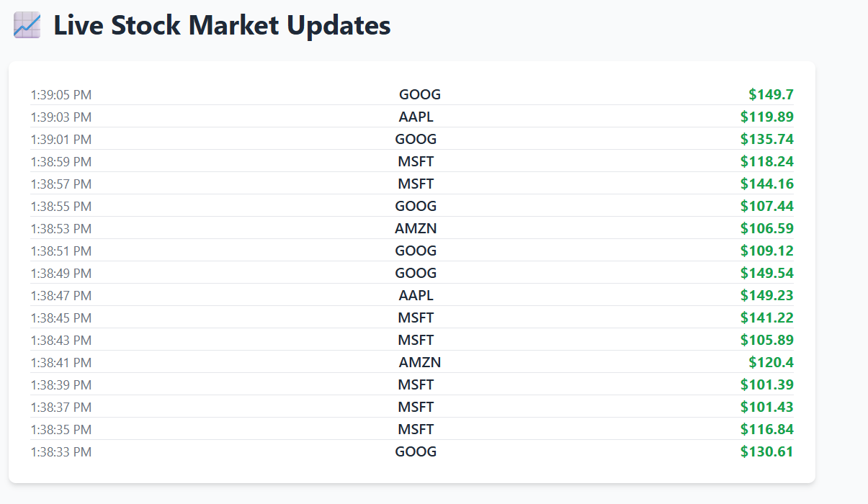868x504 pixels.
Task: Select the GOOG ticker at 1:38:33 PM
Action: pyautogui.click(x=416, y=451)
